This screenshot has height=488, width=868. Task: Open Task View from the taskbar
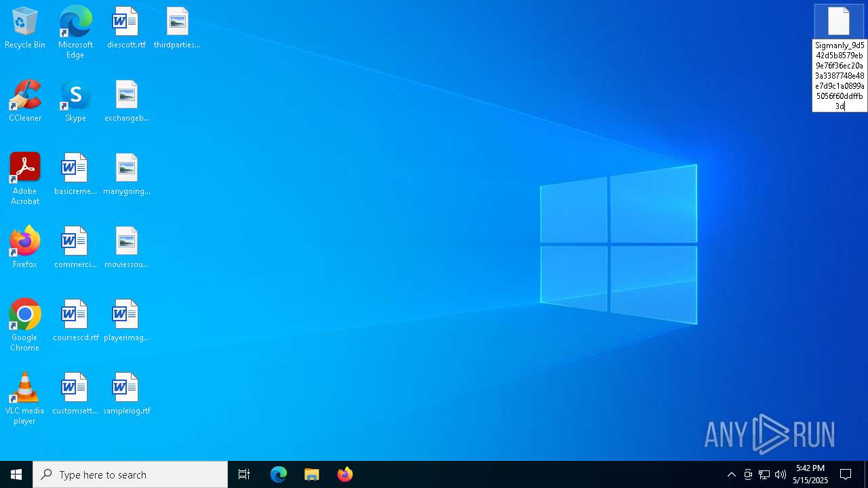[244, 474]
